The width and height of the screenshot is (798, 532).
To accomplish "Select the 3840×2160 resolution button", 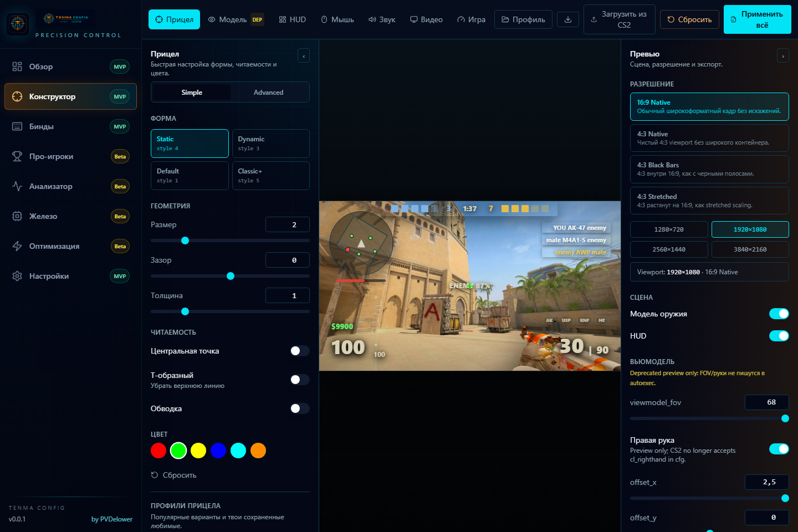I will tap(750, 249).
